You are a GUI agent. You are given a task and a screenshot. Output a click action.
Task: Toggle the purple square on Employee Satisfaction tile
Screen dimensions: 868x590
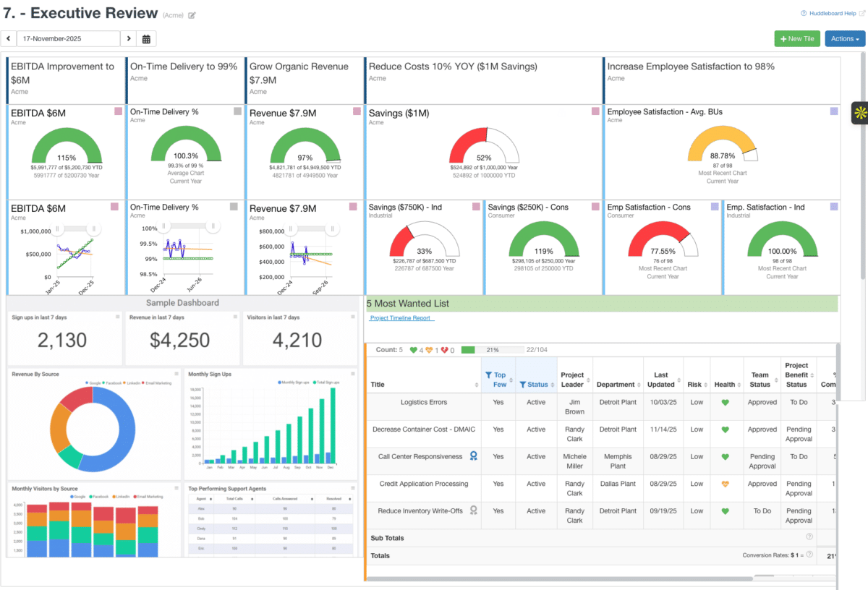pos(833,111)
